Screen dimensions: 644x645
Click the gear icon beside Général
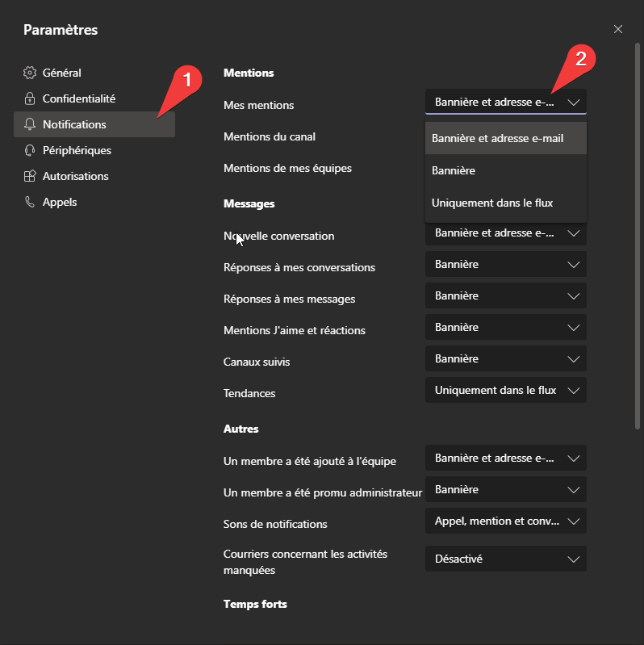(x=30, y=73)
